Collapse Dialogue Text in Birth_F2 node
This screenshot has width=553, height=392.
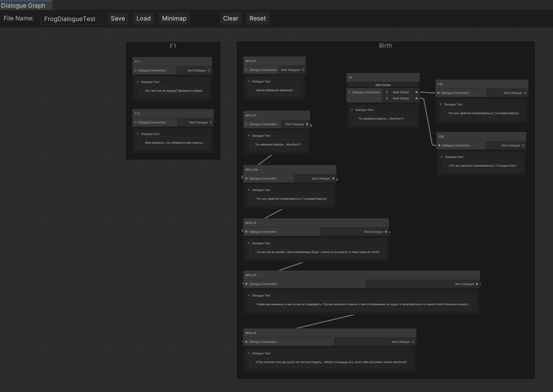(249, 136)
